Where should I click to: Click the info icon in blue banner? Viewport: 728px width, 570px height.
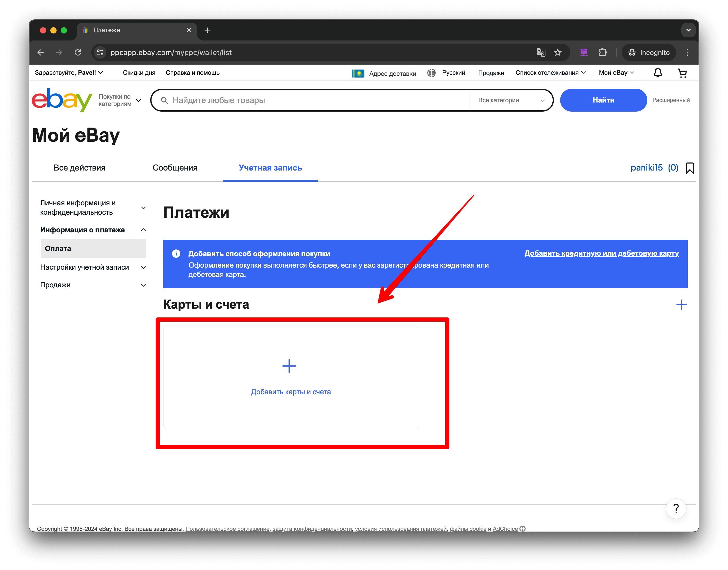(176, 254)
